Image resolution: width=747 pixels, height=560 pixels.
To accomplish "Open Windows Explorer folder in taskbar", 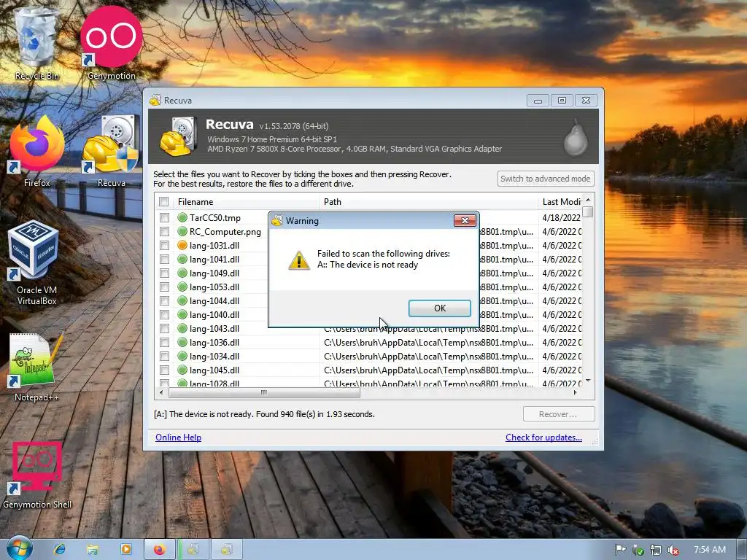I will 93,550.
